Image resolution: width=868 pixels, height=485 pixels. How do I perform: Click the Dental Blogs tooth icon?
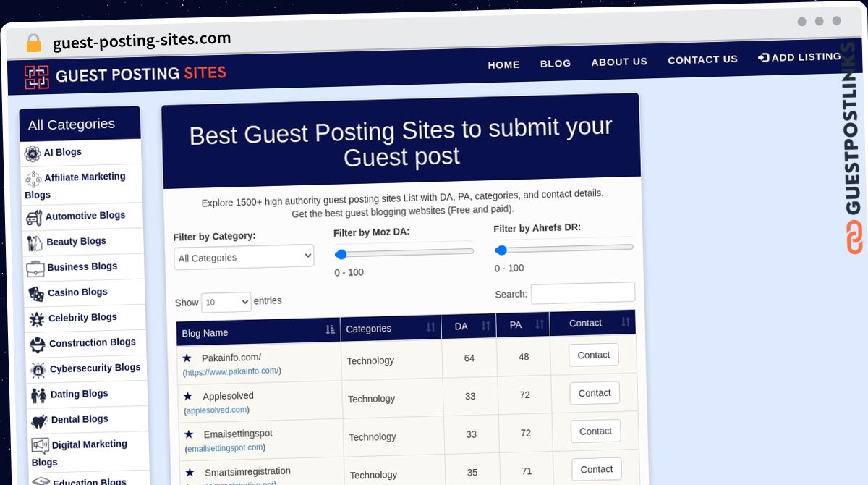click(x=39, y=421)
